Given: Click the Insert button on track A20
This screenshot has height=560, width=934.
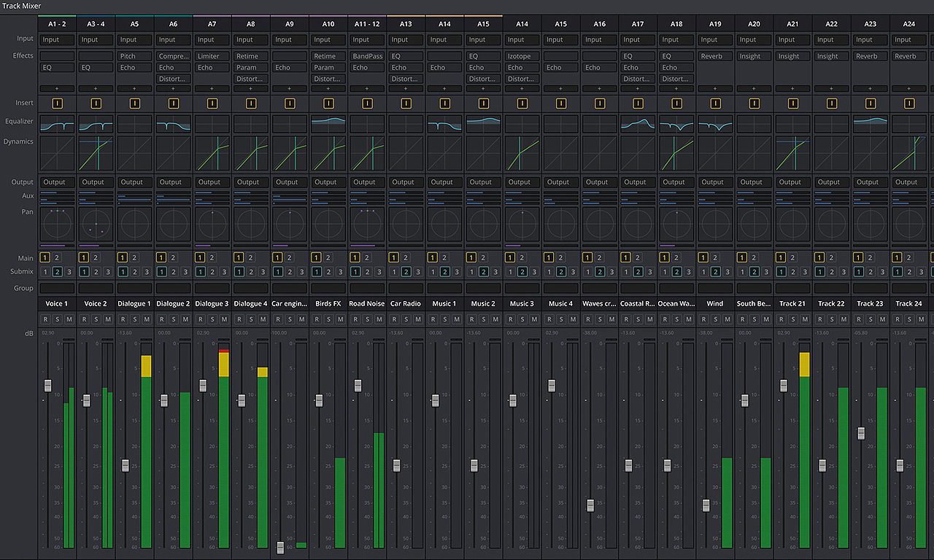Looking at the screenshot, I should [x=754, y=104].
